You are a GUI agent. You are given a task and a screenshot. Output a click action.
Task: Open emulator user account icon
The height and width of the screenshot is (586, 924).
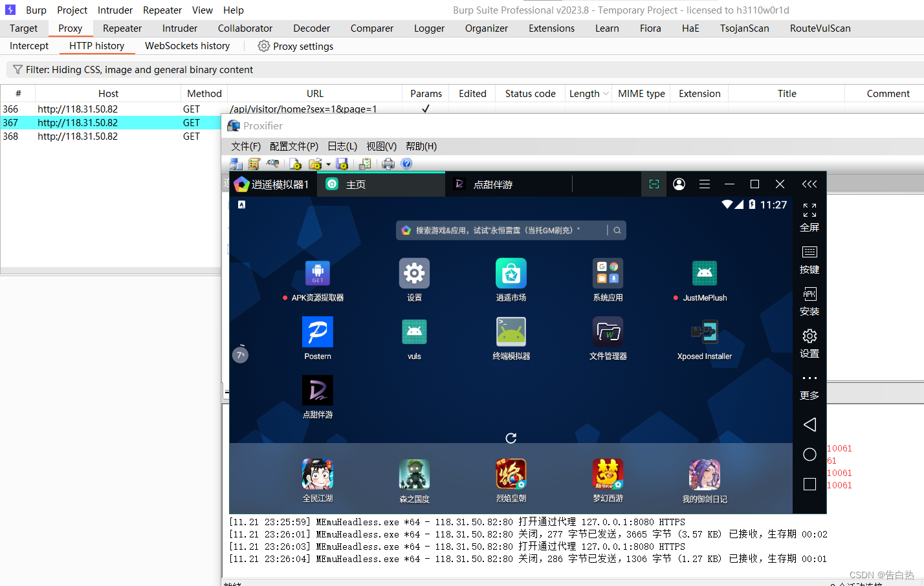[x=679, y=184]
